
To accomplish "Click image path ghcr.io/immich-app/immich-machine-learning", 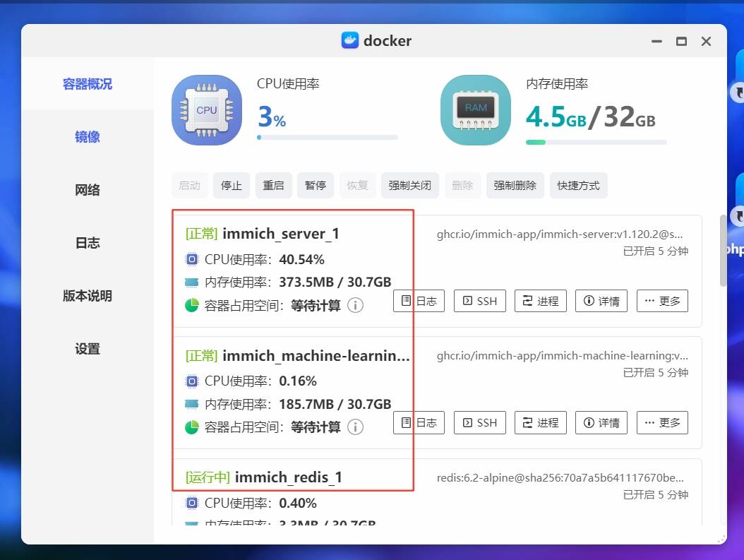I will click(563, 355).
